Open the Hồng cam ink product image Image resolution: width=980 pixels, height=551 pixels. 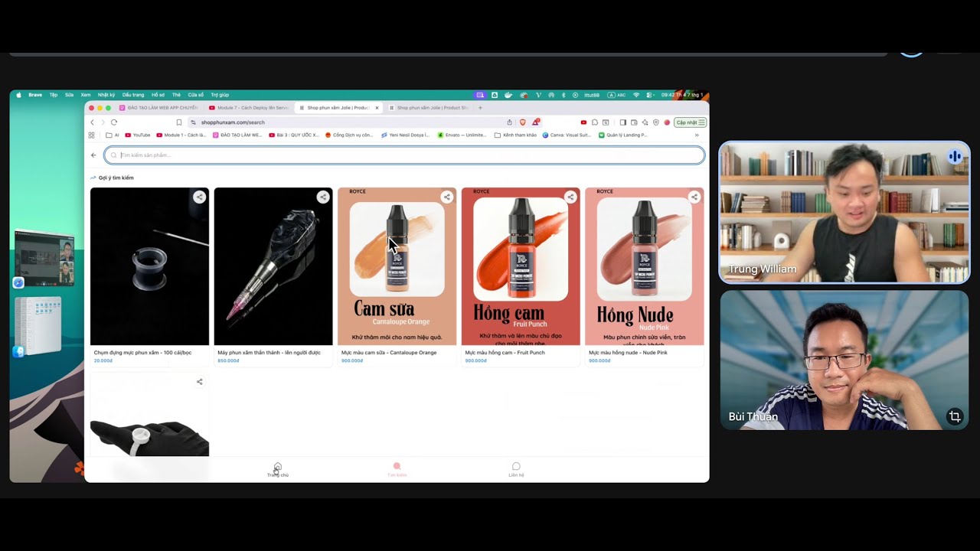[521, 266]
